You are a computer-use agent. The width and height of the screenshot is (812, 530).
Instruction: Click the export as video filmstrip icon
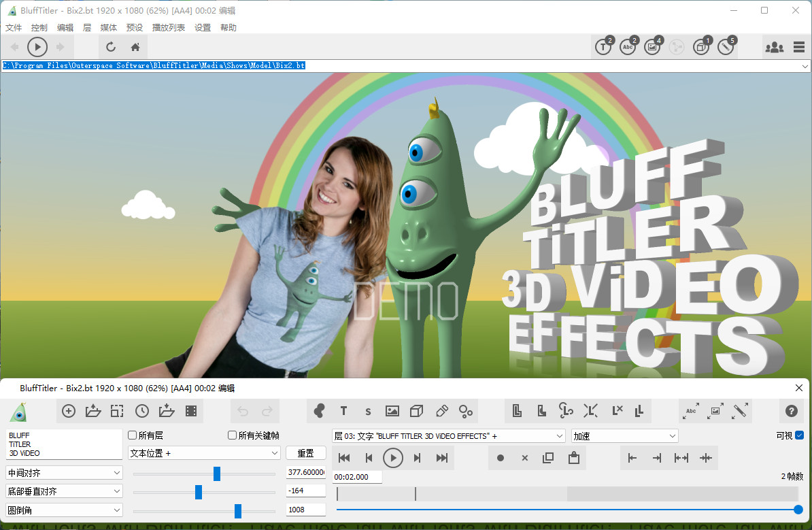coord(191,412)
